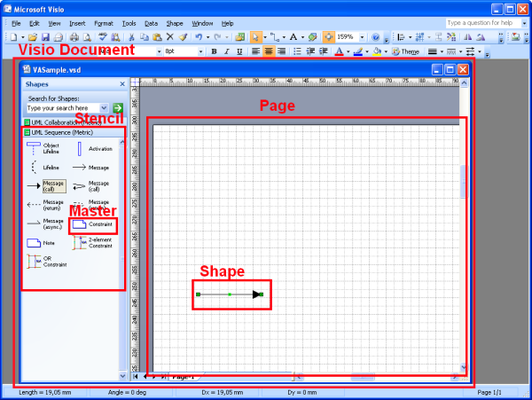Toggle Italic formatting
The width and height of the screenshot is (532, 400).
[227, 51]
